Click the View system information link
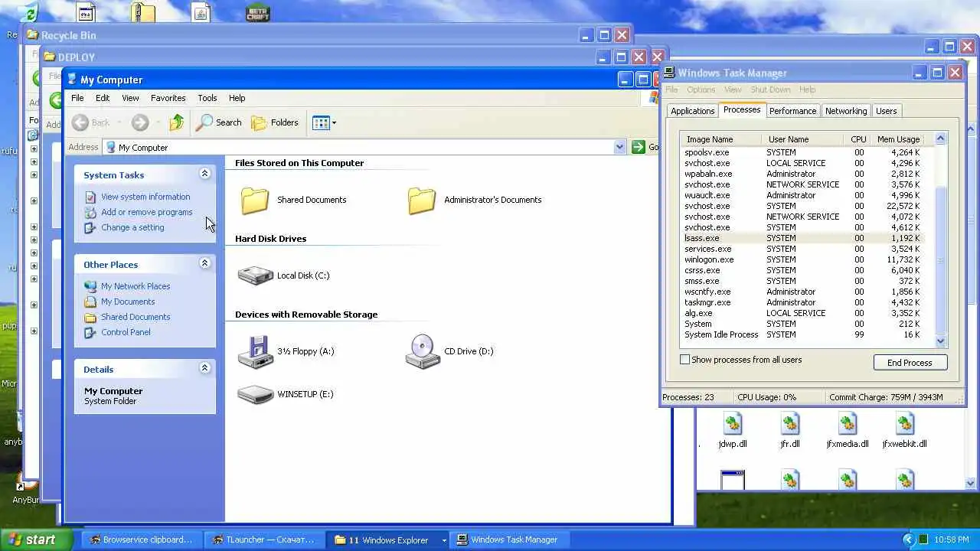Image resolution: width=980 pixels, height=551 pixels. pos(145,197)
